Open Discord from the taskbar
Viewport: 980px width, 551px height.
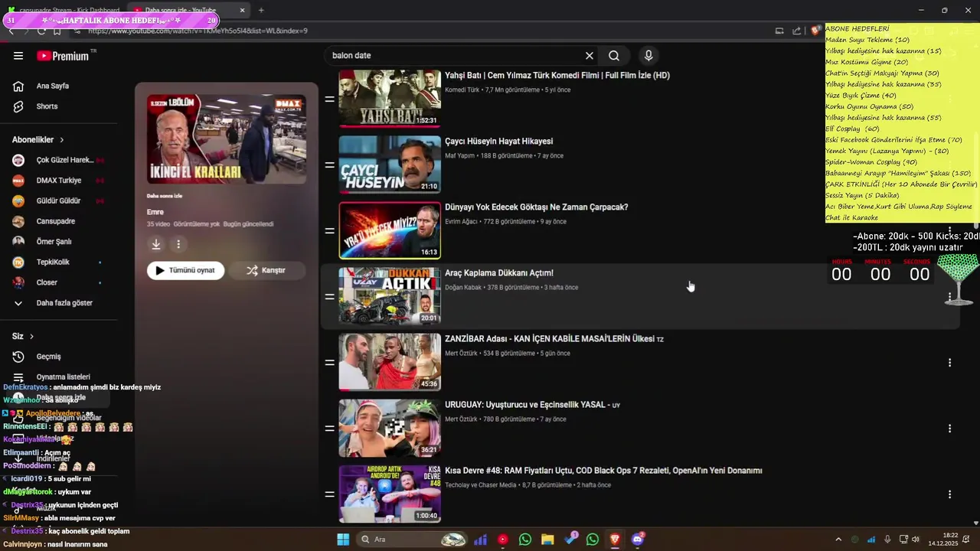click(638, 540)
